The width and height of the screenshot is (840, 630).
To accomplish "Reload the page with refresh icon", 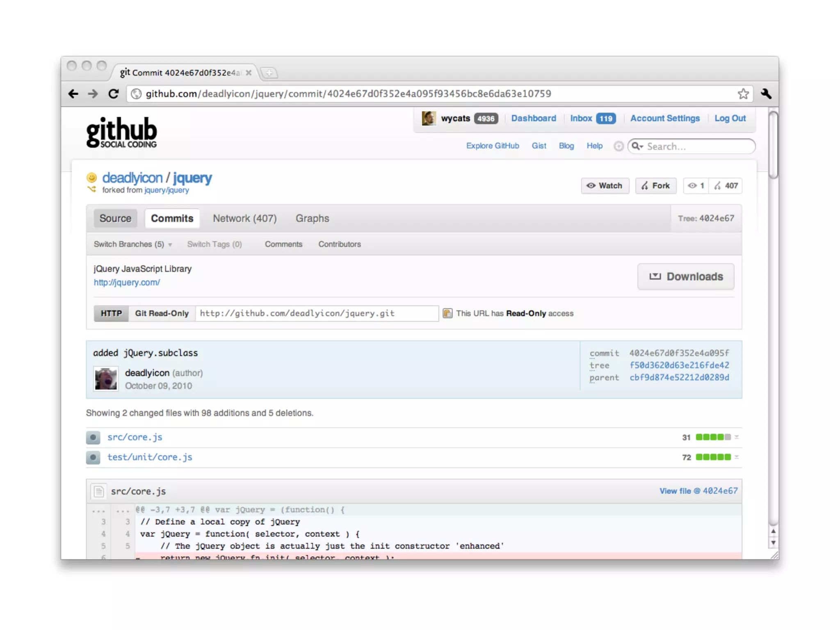I will click(x=114, y=94).
